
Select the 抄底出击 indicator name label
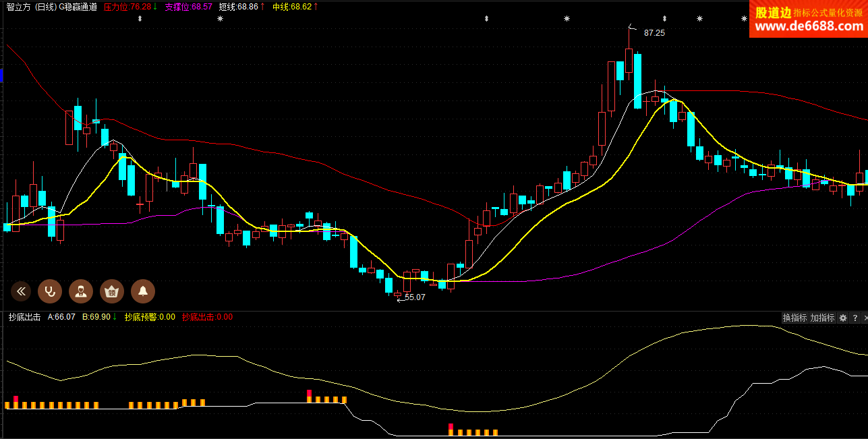tap(24, 317)
